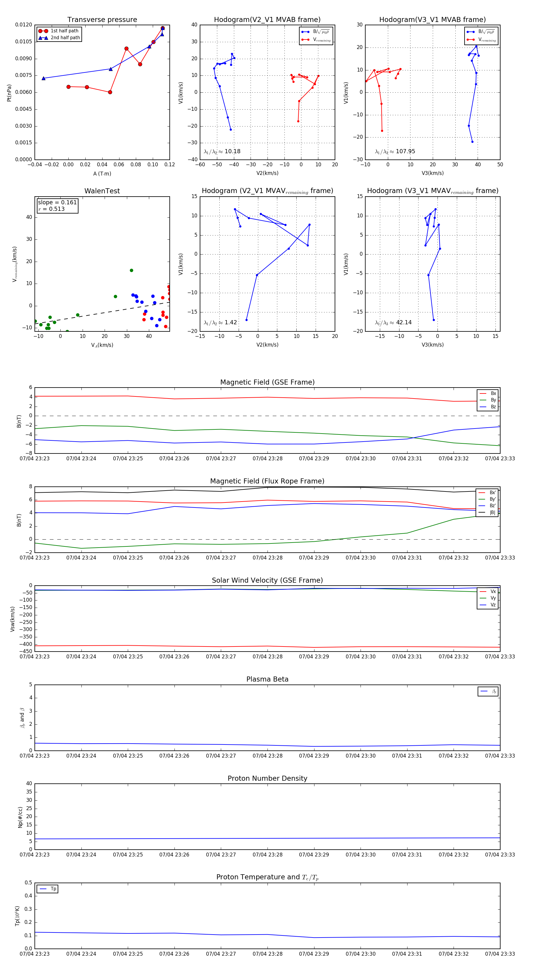Click the 'Solar Wind Velocity (GSE Frame)' title
Viewport: 535px width, 980px height.
pyautogui.click(x=267, y=580)
